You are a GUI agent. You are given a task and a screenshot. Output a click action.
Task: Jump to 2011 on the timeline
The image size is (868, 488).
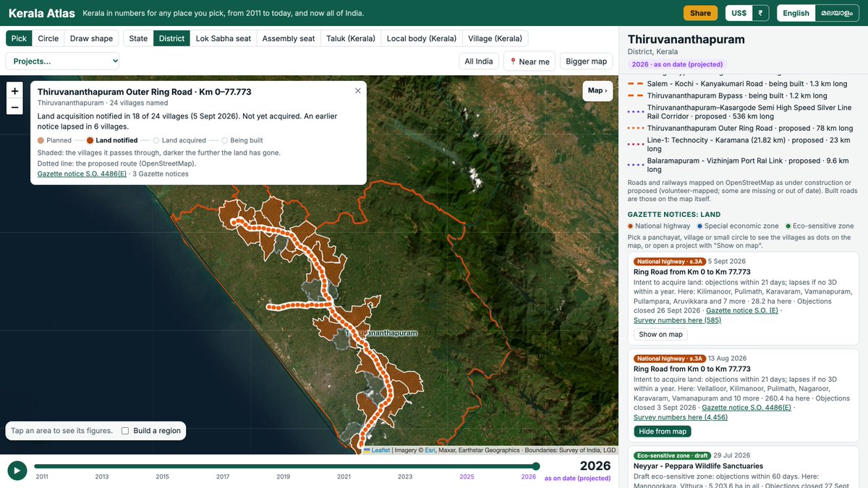click(x=42, y=476)
